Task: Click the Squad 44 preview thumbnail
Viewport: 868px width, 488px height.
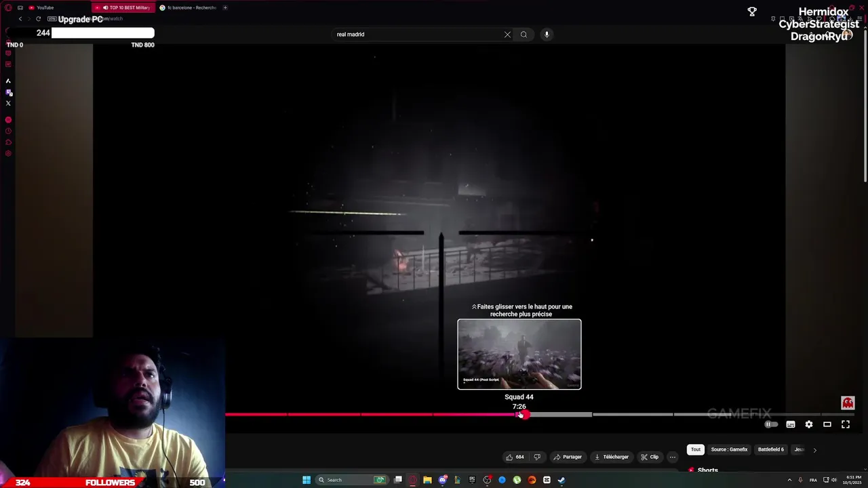Action: click(x=519, y=354)
